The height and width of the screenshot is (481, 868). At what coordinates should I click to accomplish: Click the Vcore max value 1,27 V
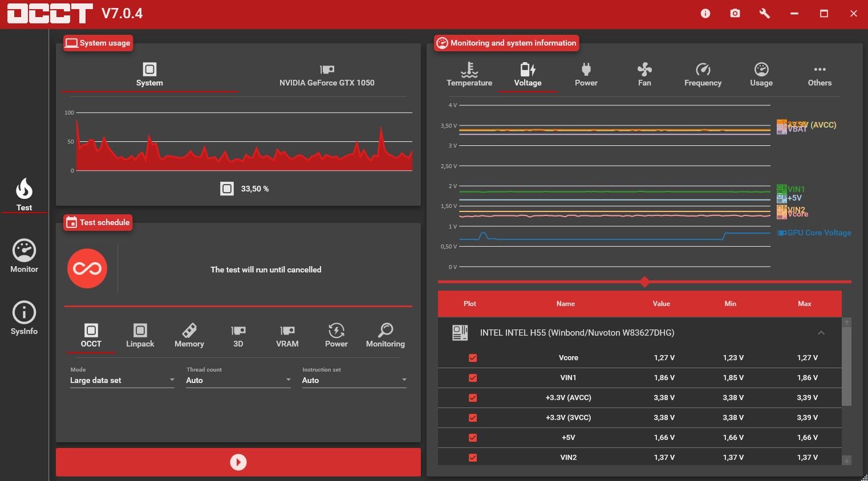pyautogui.click(x=807, y=358)
